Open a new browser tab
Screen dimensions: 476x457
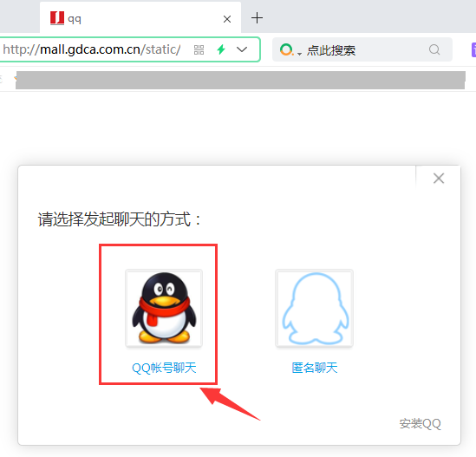pyautogui.click(x=257, y=18)
